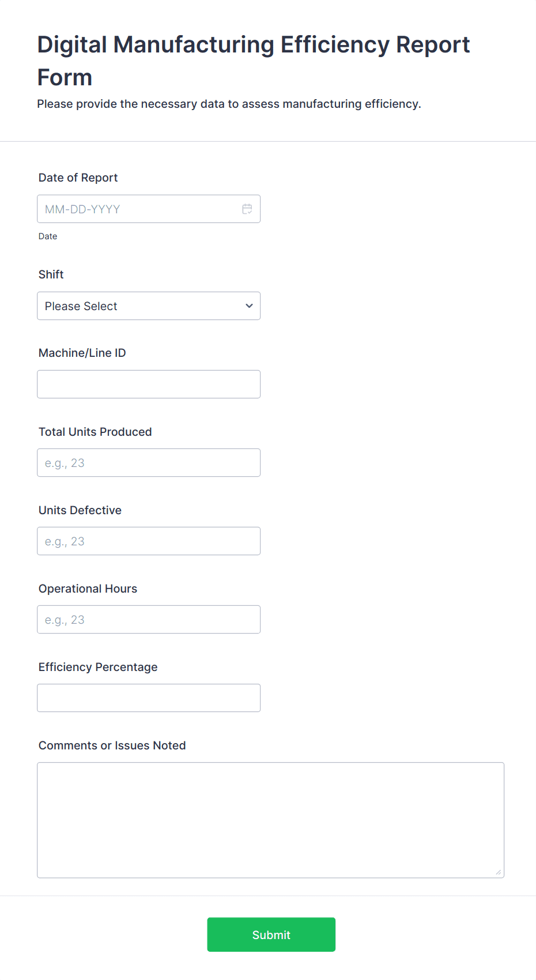Click into the Units Defective field

point(149,541)
